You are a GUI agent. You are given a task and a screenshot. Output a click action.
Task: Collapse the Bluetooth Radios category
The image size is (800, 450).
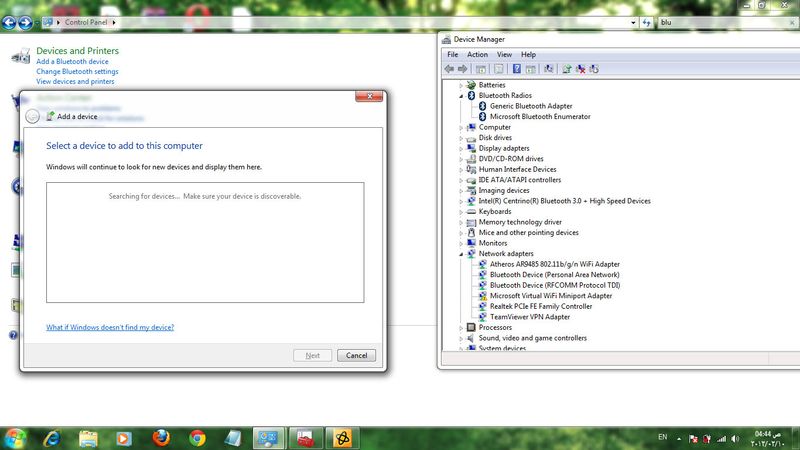(x=461, y=96)
